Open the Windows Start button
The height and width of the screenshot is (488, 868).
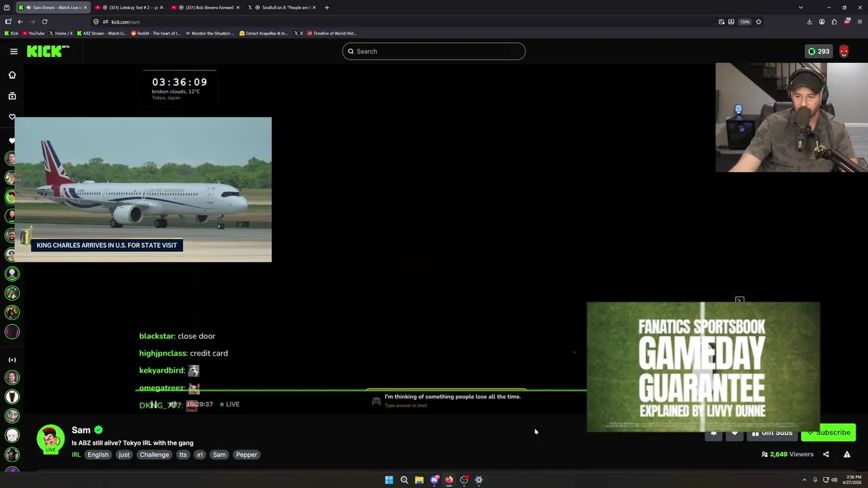[389, 480]
